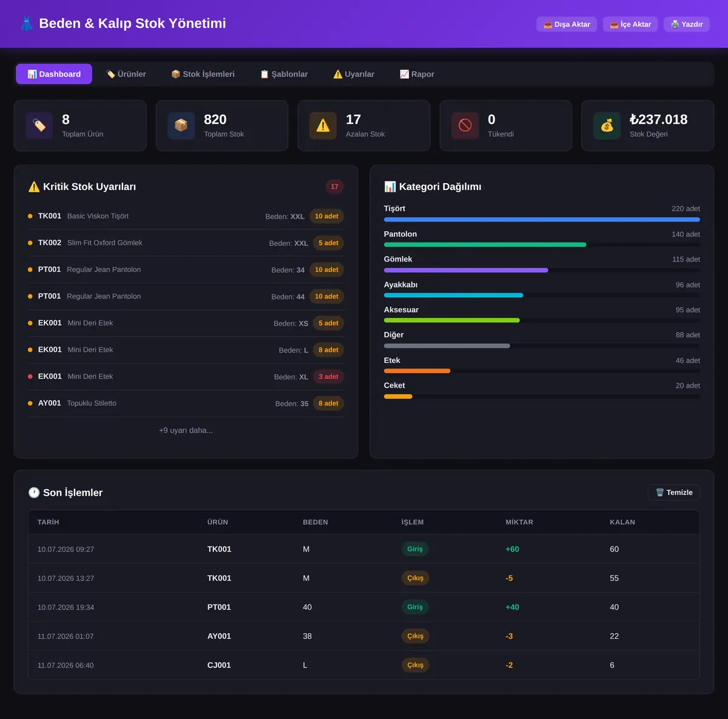Click the +40 quantity value
This screenshot has width=728, height=719.
[x=512, y=607]
